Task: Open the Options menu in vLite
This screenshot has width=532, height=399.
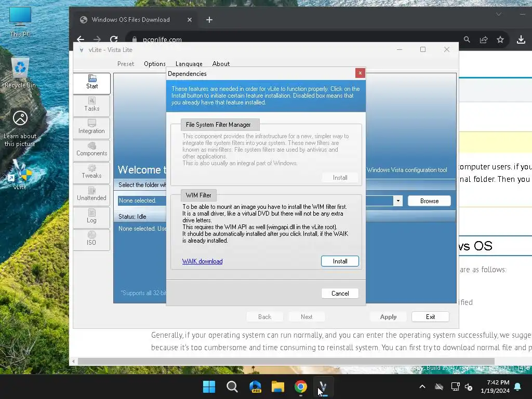Action: pyautogui.click(x=154, y=64)
